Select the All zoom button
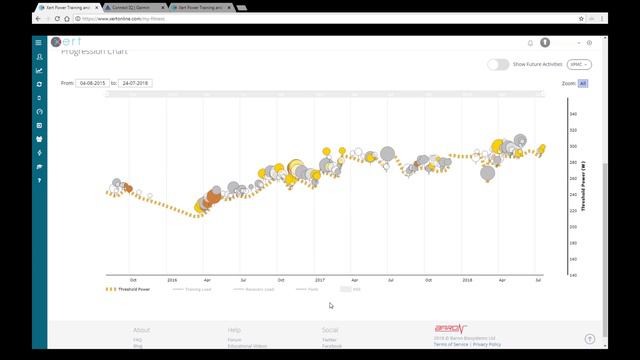 pos(583,84)
